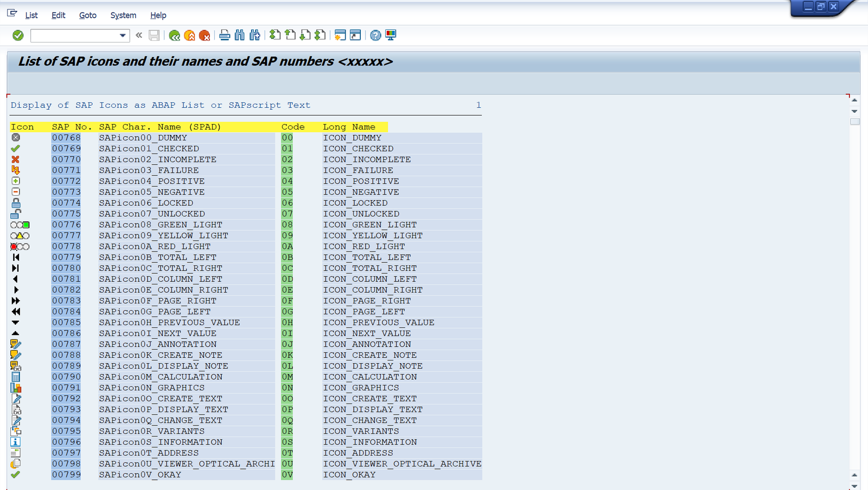
Task: Click the ICON_DUMMY icon in row 00768
Action: tap(16, 138)
